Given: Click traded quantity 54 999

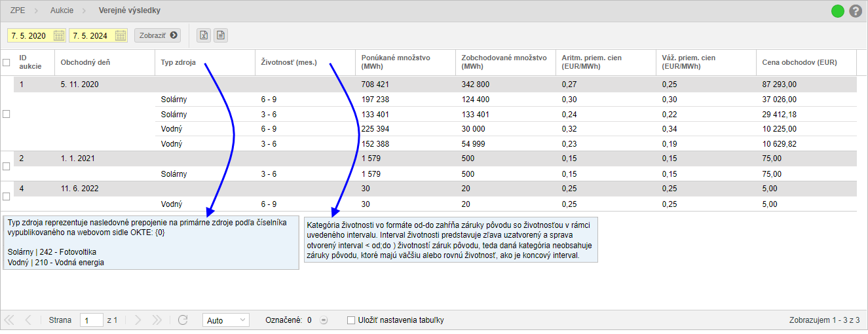Looking at the screenshot, I should 474,144.
